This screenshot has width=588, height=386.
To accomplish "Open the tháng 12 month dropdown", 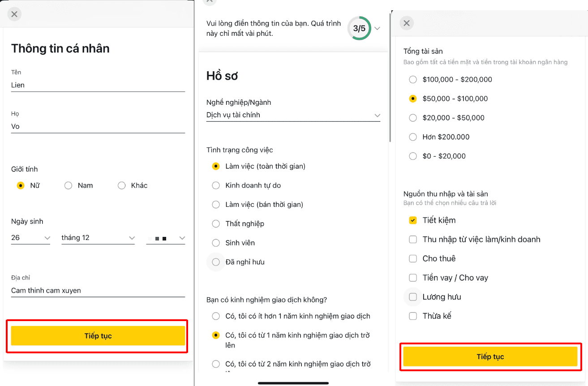I will click(98, 238).
